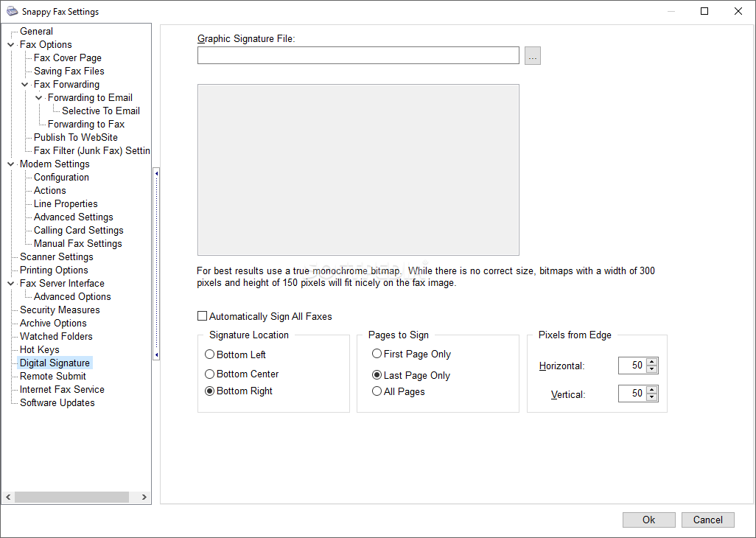Open Advanced Settings under Modem Settings
The width and height of the screenshot is (756, 538).
pos(73,217)
